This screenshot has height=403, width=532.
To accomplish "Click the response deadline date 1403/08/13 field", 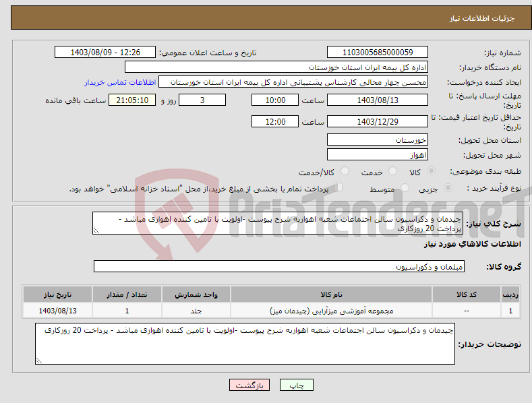I will coord(378,100).
